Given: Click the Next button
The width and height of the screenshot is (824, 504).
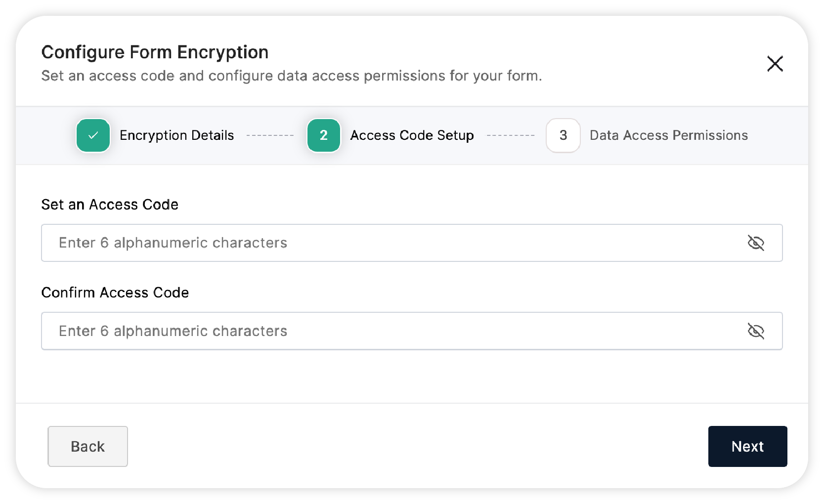Looking at the screenshot, I should click(747, 446).
